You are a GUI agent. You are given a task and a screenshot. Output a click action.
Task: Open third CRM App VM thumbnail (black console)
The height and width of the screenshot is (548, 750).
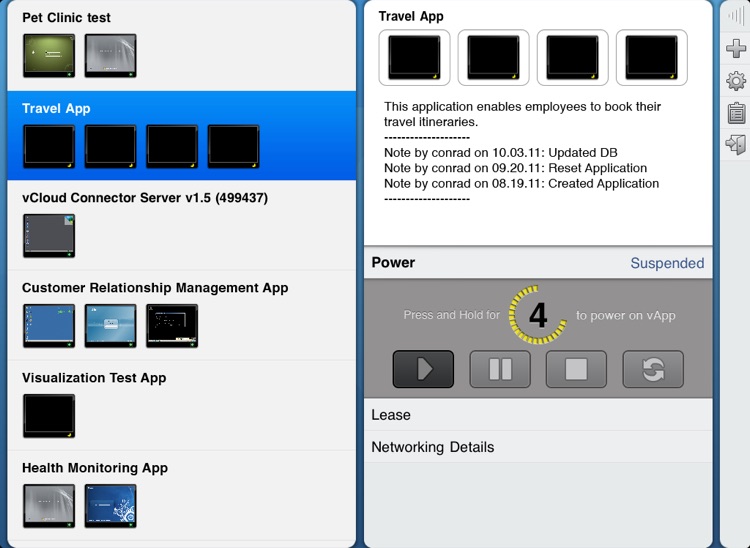coord(172,326)
